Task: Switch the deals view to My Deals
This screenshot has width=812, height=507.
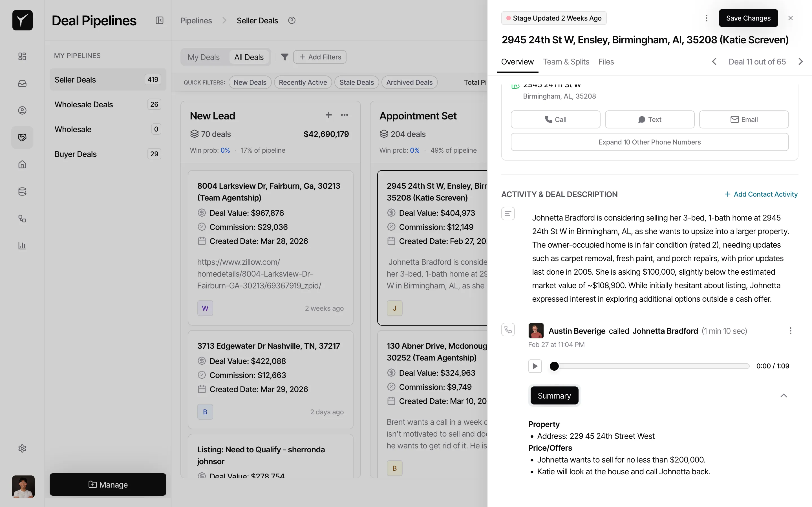Action: tap(204, 57)
